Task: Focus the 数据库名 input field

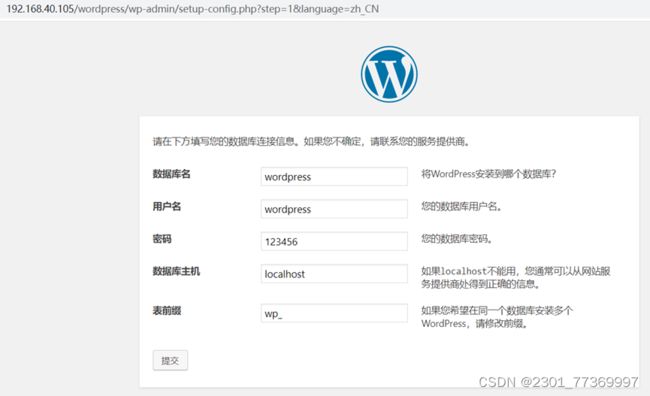Action: [x=334, y=177]
